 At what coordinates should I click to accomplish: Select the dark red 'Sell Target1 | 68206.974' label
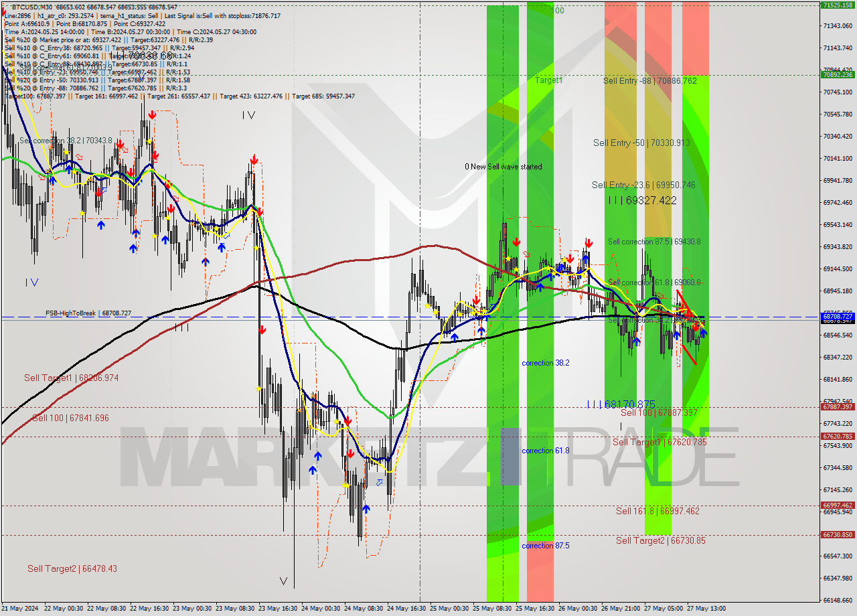(x=72, y=378)
